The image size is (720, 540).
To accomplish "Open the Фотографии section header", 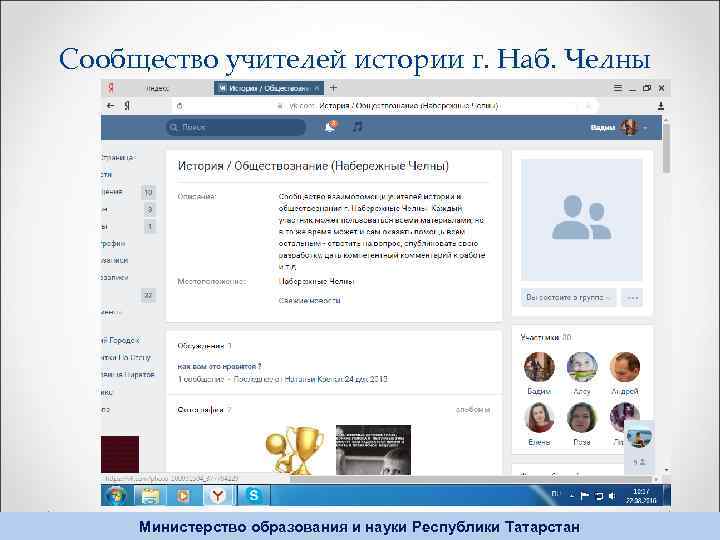I will click(x=204, y=409).
